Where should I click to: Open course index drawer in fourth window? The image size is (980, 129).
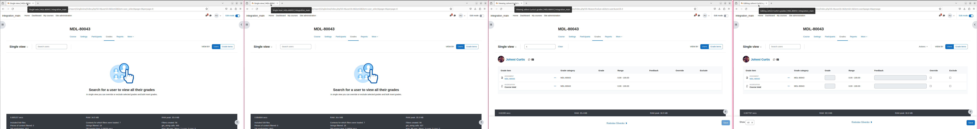[736, 25]
